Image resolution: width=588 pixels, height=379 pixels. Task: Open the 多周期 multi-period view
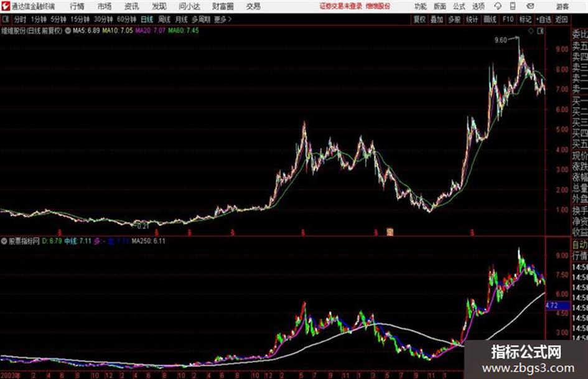coord(201,19)
